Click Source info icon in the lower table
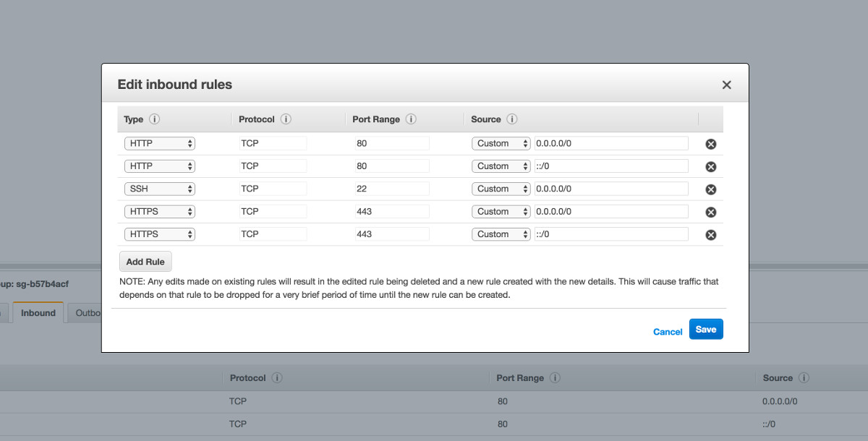 click(x=803, y=377)
